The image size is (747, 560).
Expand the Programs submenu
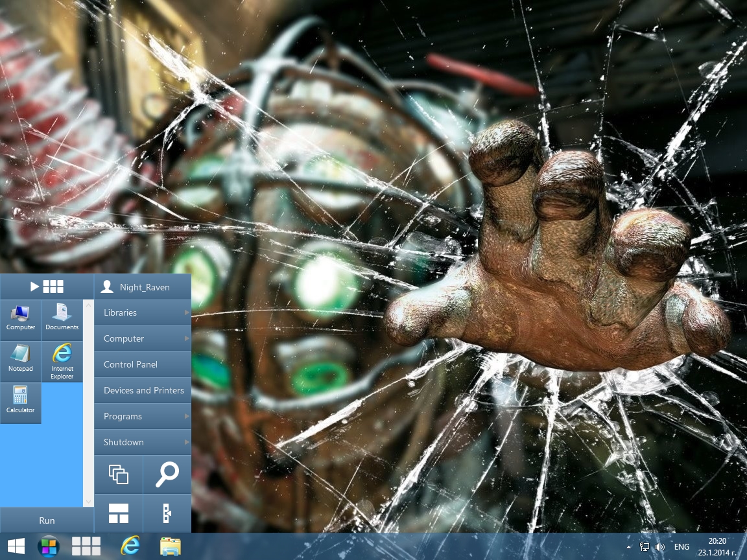pyautogui.click(x=143, y=416)
